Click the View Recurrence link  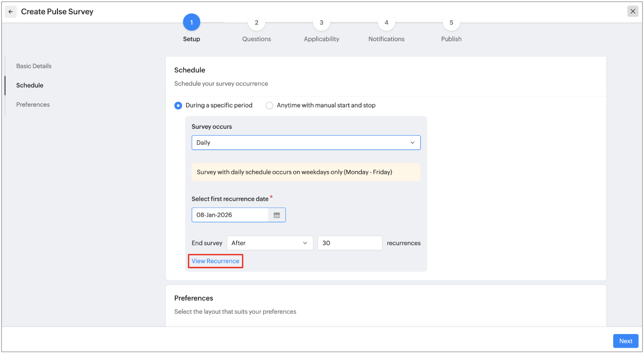point(215,261)
